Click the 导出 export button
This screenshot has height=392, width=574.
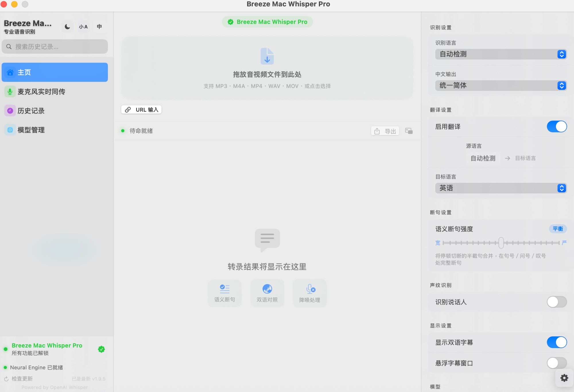click(385, 131)
